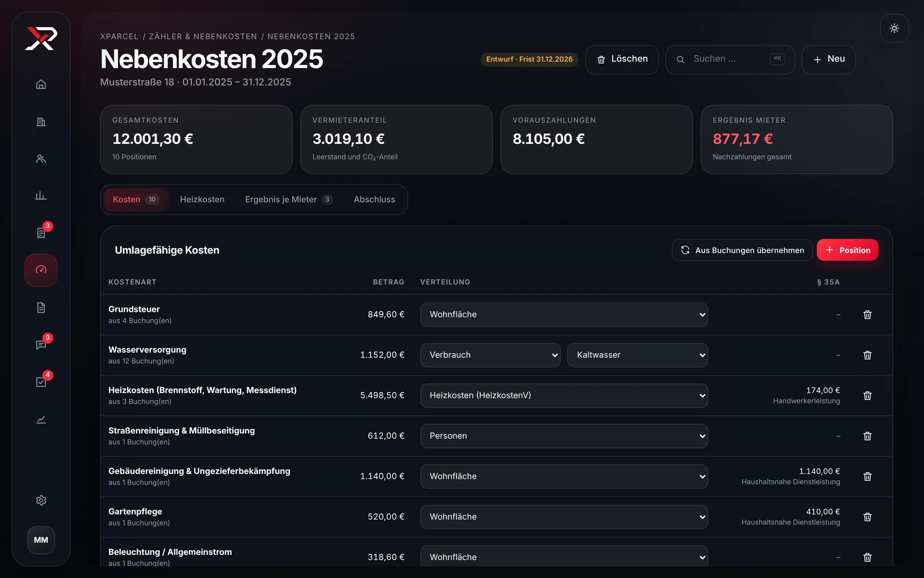Open the Verbrauch dropdown for Wasserversorgung
924x578 pixels.
pos(490,355)
